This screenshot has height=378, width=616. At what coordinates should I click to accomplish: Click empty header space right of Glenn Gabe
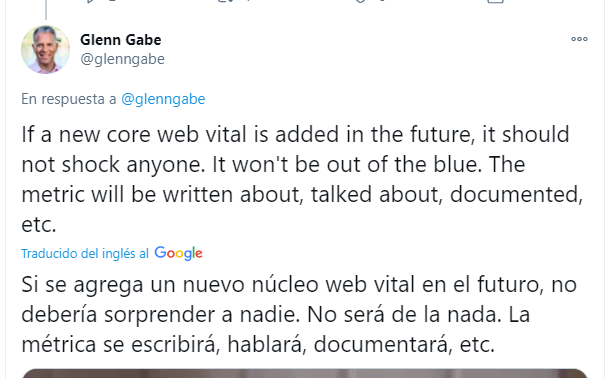click(365, 40)
